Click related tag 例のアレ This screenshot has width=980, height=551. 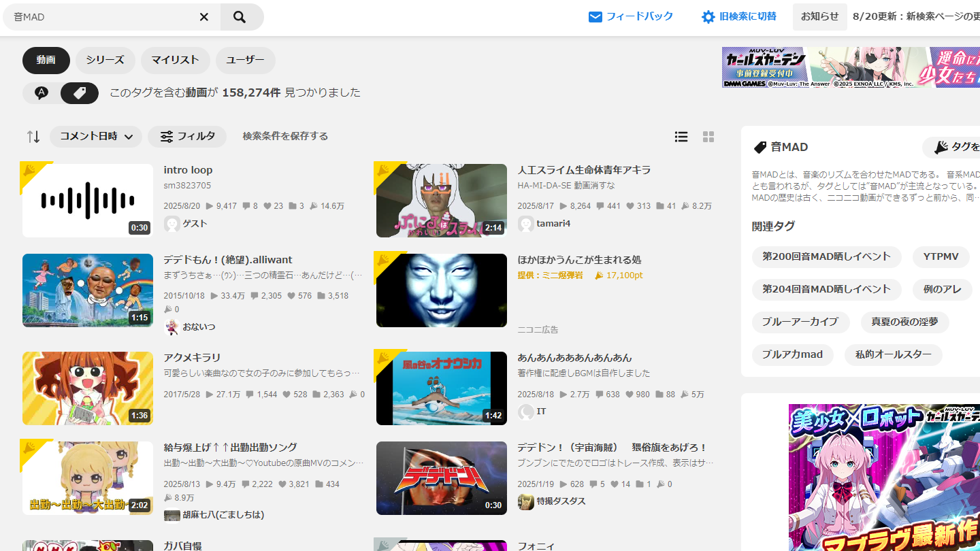click(x=943, y=290)
